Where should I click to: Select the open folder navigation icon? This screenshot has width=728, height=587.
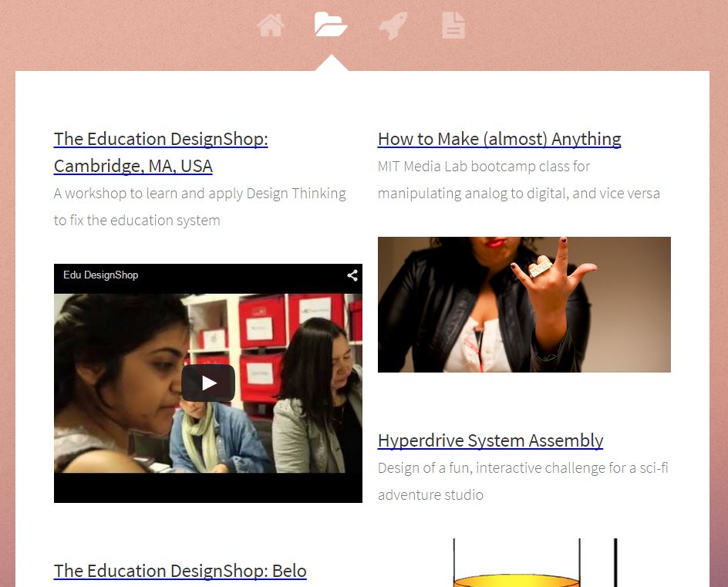pyautogui.click(x=331, y=24)
